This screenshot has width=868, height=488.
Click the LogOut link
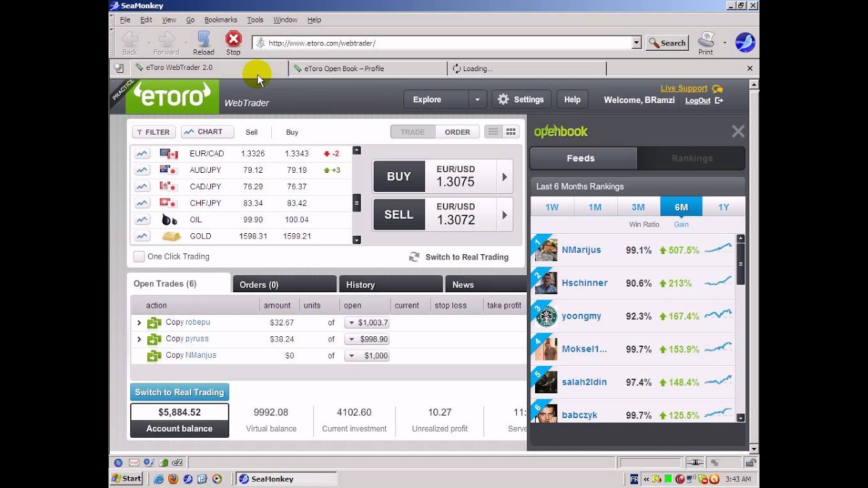[698, 100]
